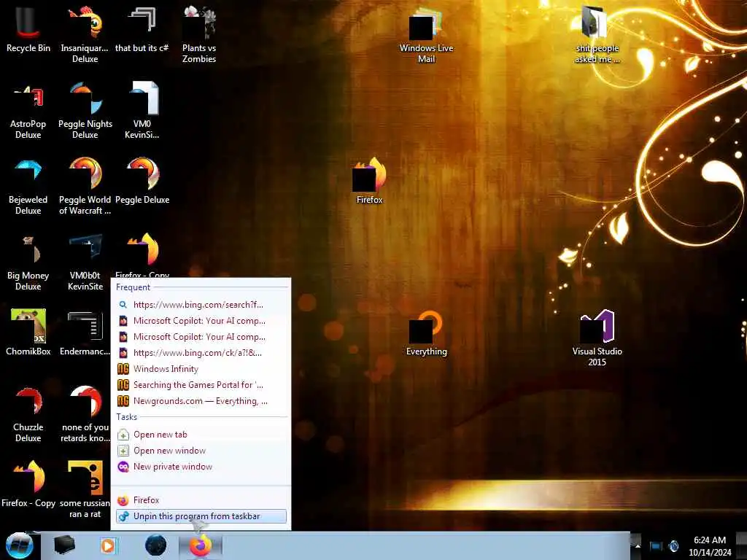Select 'some russian ran a rat' icon

pyautogui.click(x=85, y=489)
